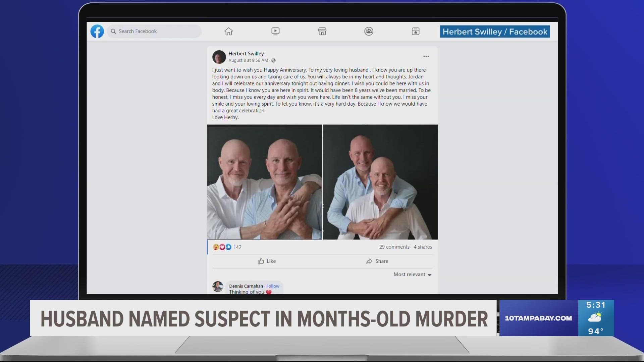Open the left photo of the couple

click(264, 182)
